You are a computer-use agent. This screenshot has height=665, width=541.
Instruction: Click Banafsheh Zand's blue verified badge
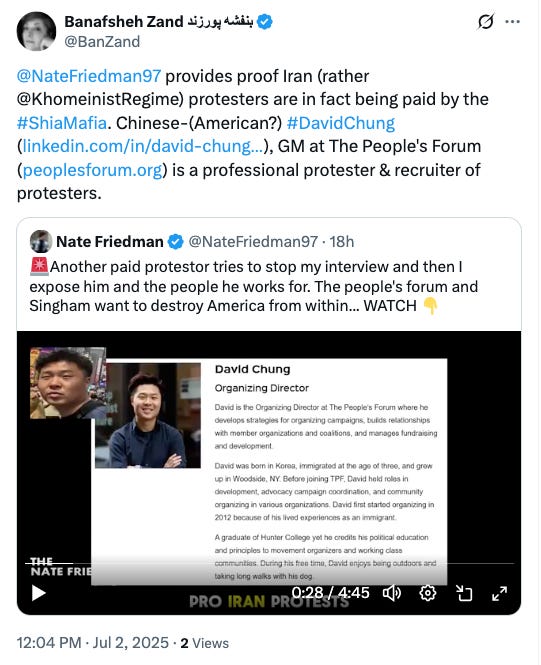click(x=265, y=22)
